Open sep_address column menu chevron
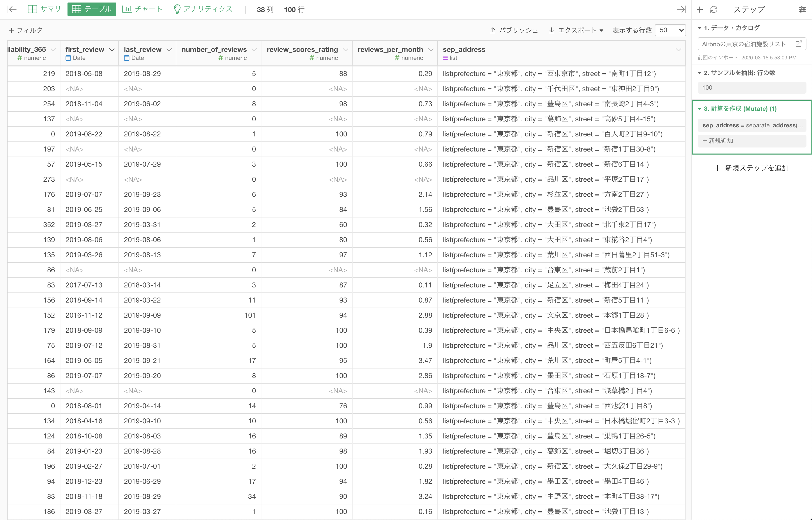The height and width of the screenshot is (520, 812). [x=678, y=50]
